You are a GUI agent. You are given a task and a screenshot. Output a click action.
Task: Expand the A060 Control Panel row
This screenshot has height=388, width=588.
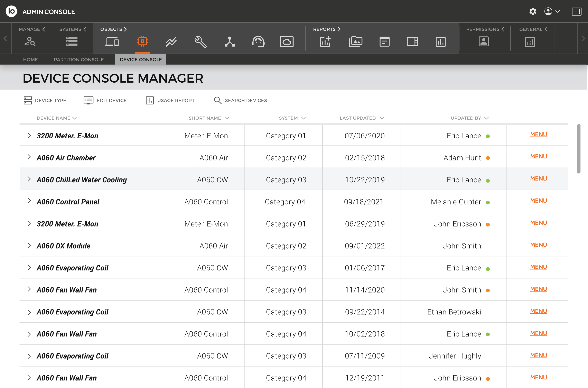click(x=29, y=200)
